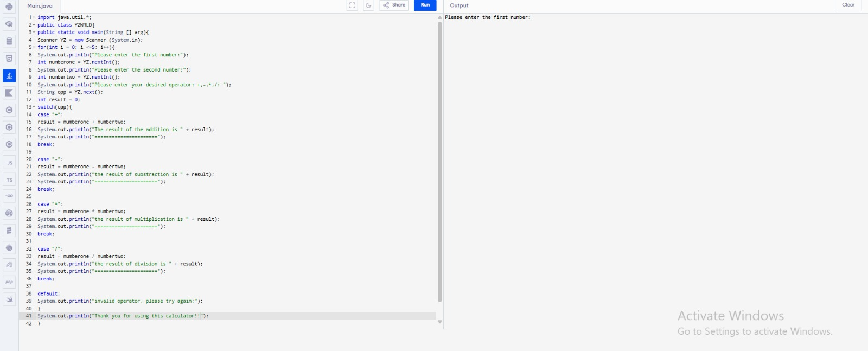The image size is (868, 351).
Task: Click line number 19 in the gutter
Action: coord(29,152)
